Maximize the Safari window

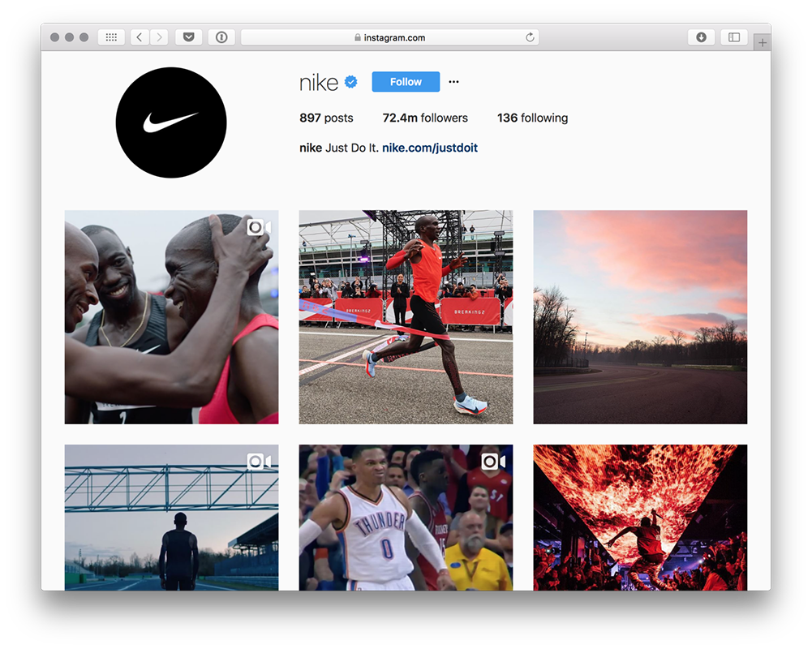(84, 37)
